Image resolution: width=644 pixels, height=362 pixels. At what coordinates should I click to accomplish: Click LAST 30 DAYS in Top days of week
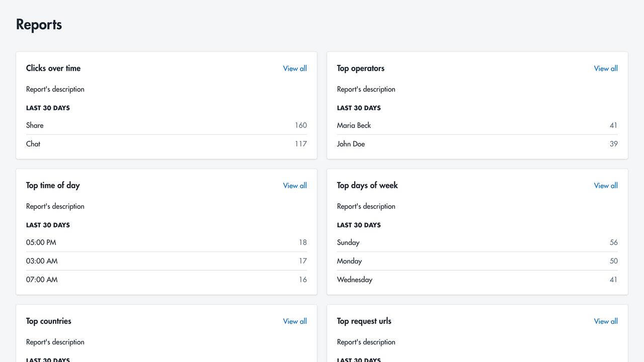click(x=359, y=225)
